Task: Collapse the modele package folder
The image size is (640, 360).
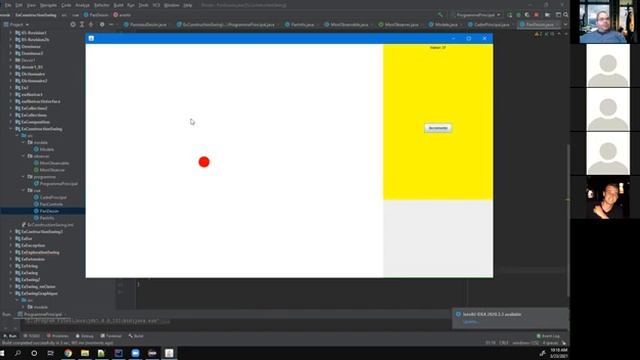Action: pos(24,142)
